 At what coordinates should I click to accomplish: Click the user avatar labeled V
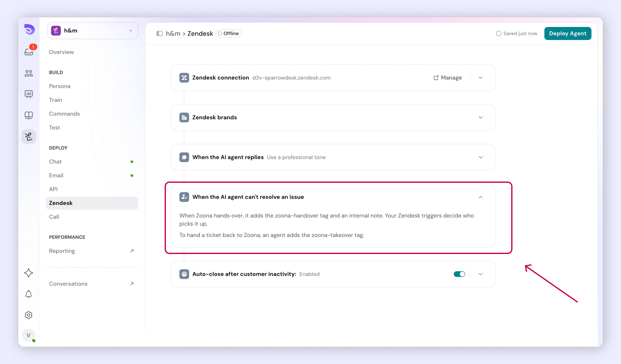[x=29, y=335]
